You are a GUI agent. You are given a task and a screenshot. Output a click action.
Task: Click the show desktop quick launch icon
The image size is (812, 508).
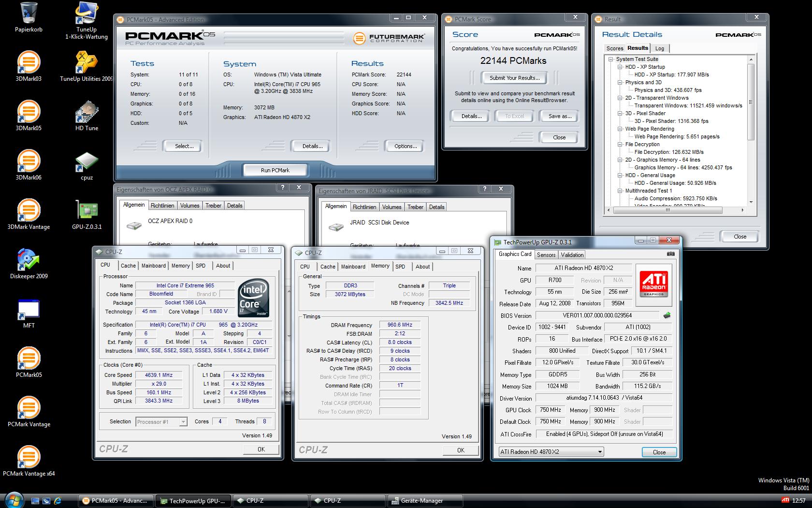pos(35,501)
